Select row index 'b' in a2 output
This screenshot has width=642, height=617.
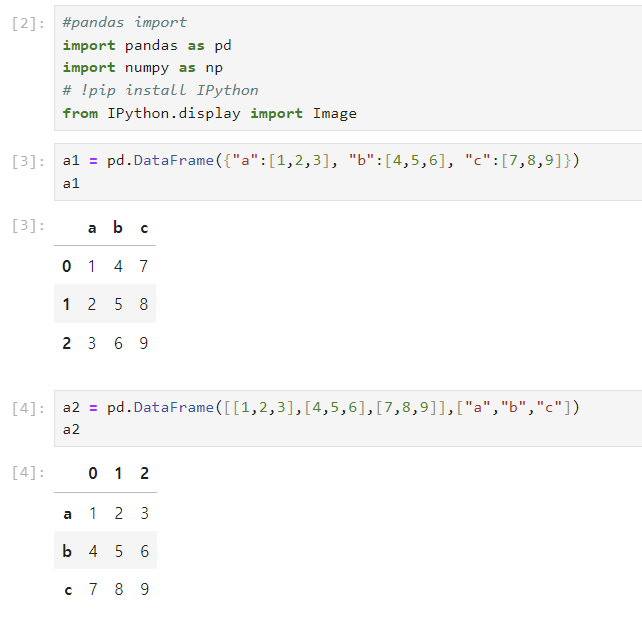(67, 551)
